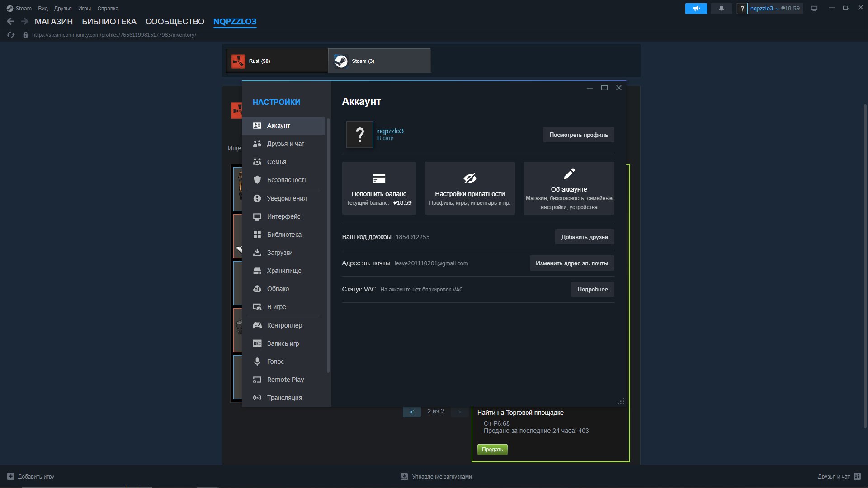The height and width of the screenshot is (488, 868).
Task: Open the Трансляция settings section
Action: (283, 398)
